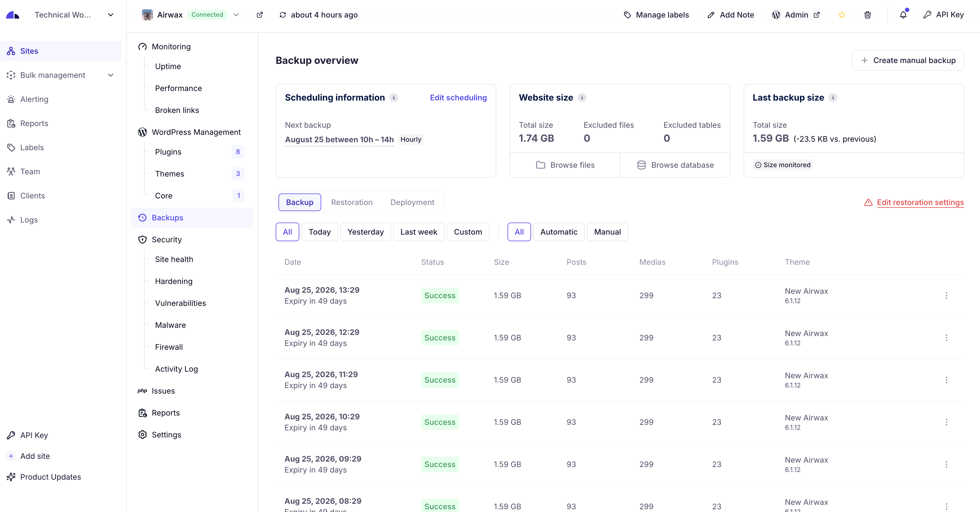Click Edit restoration settings
980x512 pixels.
pyautogui.click(x=914, y=202)
